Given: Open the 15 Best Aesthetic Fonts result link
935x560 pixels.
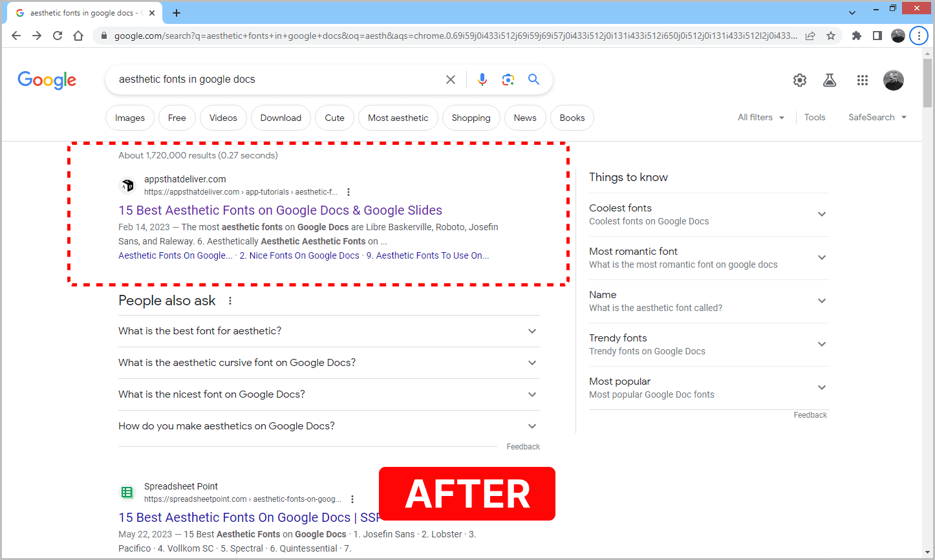Looking at the screenshot, I should (x=280, y=210).
